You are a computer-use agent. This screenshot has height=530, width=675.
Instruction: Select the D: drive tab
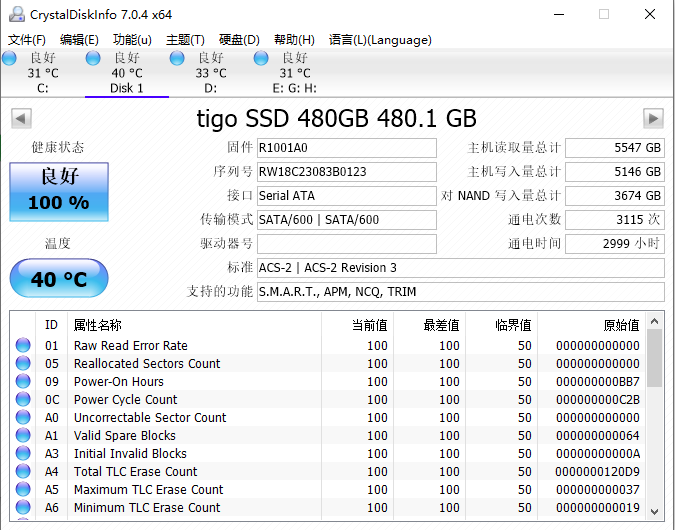[x=211, y=73]
